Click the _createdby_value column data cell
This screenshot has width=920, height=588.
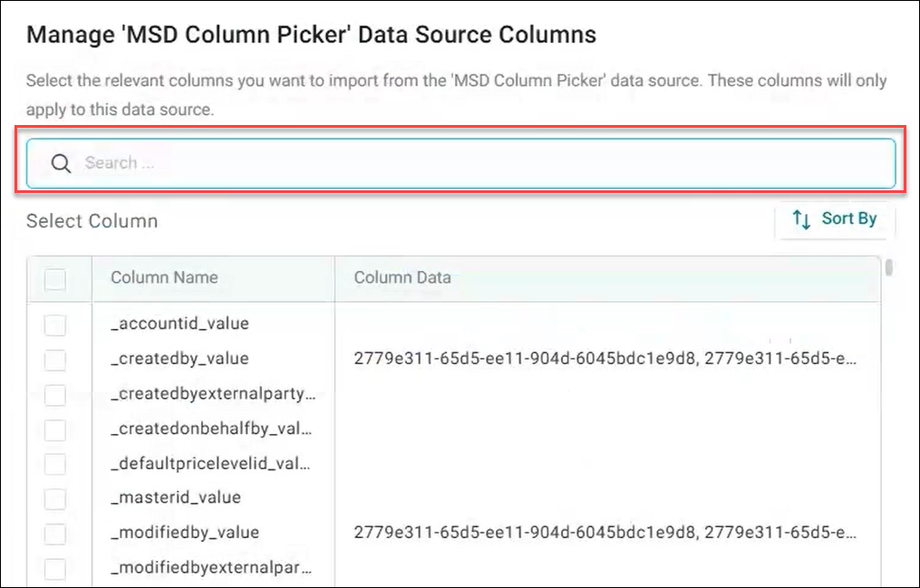[605, 359]
